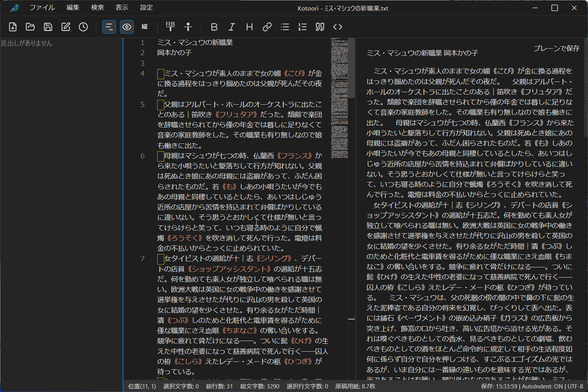Open the 検索 menu
This screenshot has width=588, height=392.
(x=97, y=8)
